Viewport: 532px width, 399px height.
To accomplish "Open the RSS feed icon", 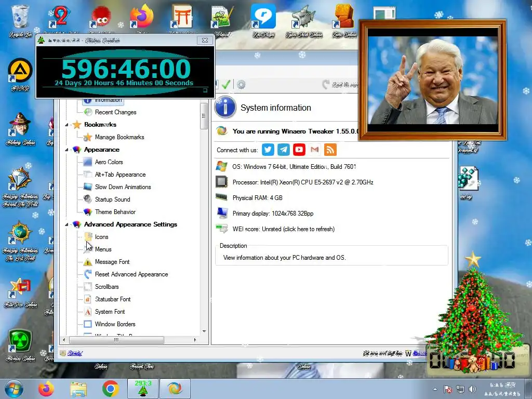I will pos(330,150).
